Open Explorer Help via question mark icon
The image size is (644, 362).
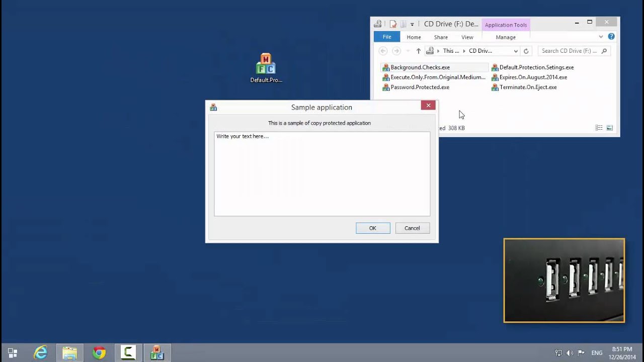[611, 37]
